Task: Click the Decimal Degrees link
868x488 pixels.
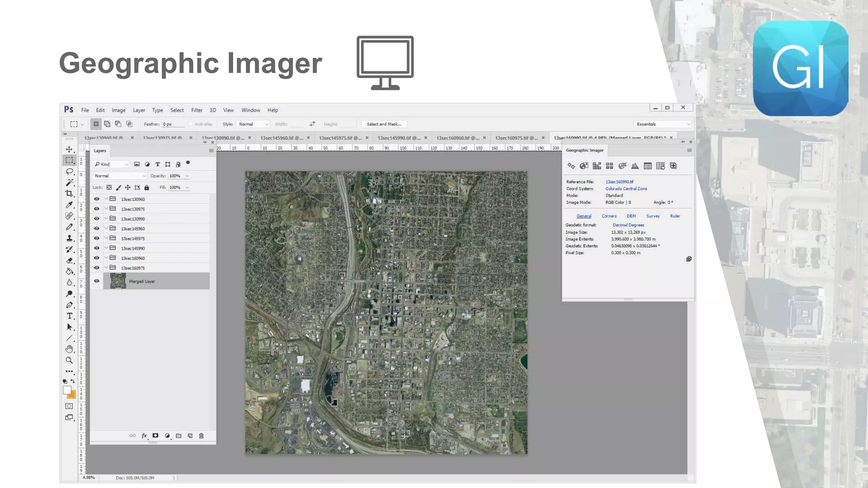Action: coord(628,225)
